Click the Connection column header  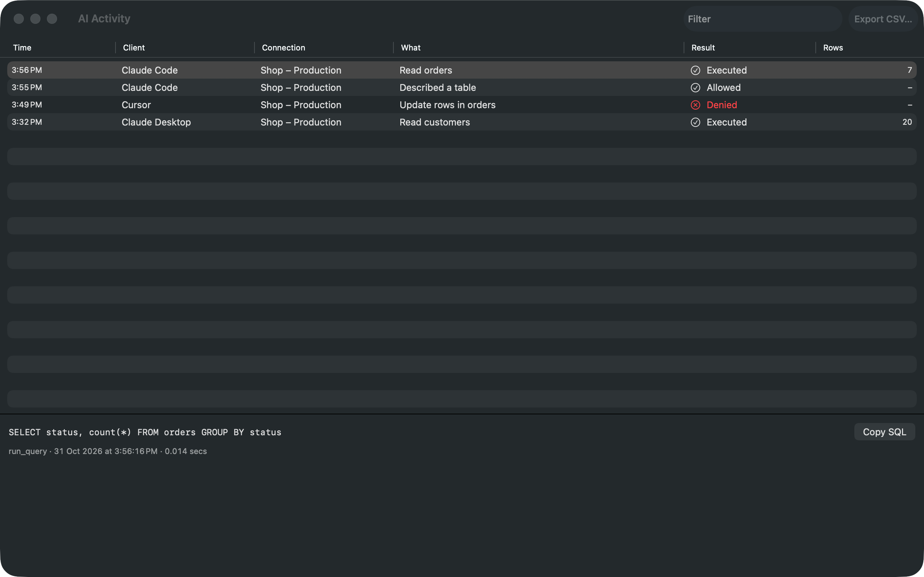coord(283,48)
